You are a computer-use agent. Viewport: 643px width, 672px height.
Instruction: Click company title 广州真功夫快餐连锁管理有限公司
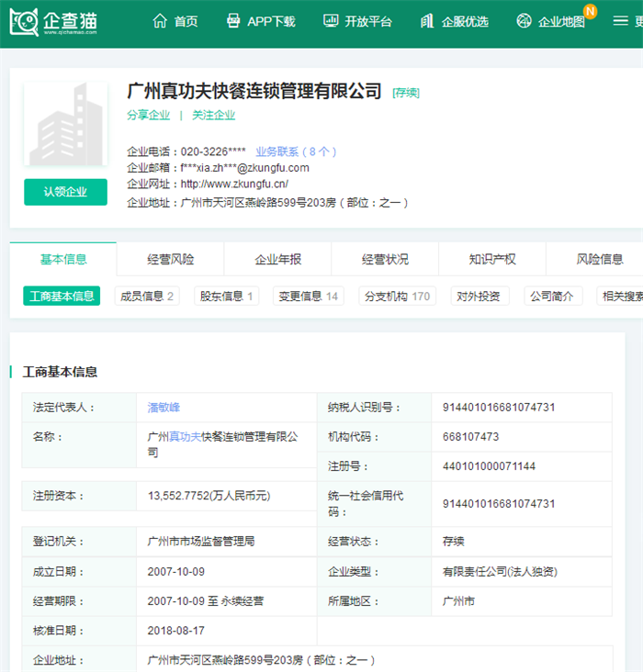(254, 91)
